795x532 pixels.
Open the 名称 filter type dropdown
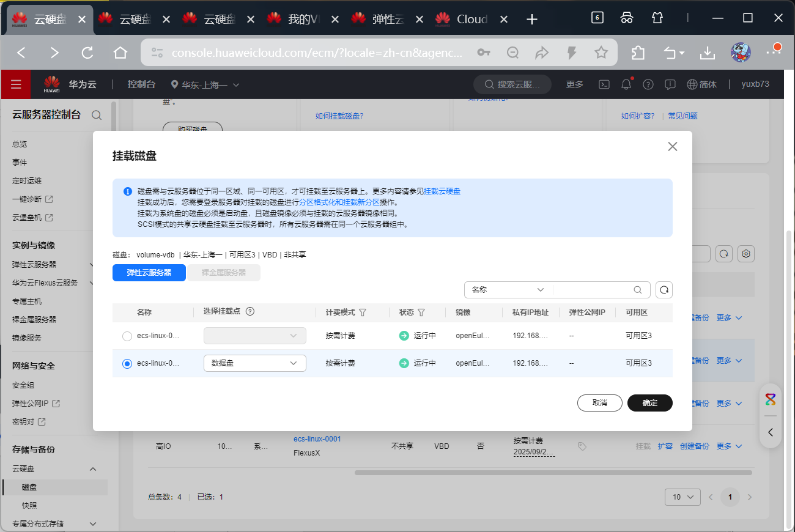(508, 290)
